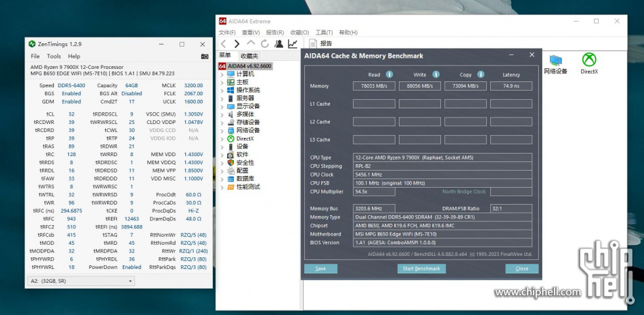Open the 网络设备 icon in right pane
This screenshot has width=644, height=315.
click(x=555, y=64)
